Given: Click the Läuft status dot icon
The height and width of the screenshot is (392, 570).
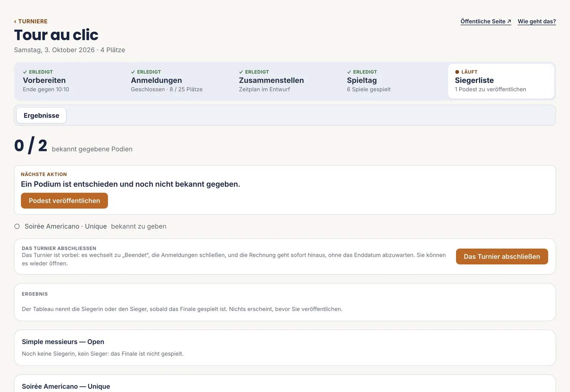Looking at the screenshot, I should 457,72.
